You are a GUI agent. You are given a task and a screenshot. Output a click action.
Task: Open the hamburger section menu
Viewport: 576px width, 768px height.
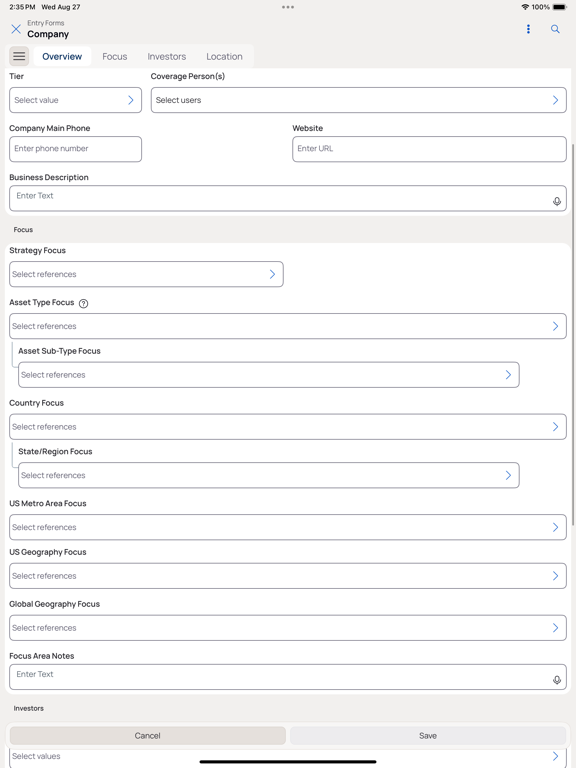click(x=19, y=56)
